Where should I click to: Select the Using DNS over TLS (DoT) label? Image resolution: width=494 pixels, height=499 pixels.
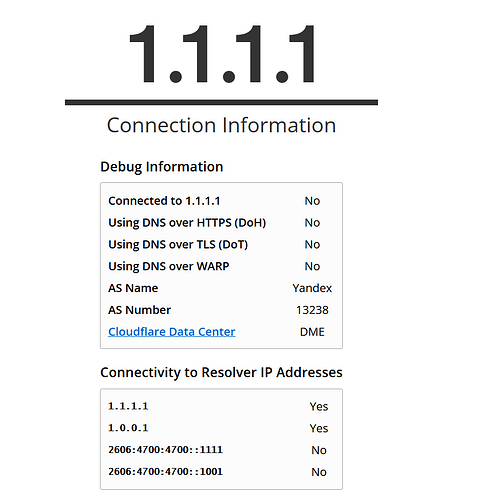178,245
